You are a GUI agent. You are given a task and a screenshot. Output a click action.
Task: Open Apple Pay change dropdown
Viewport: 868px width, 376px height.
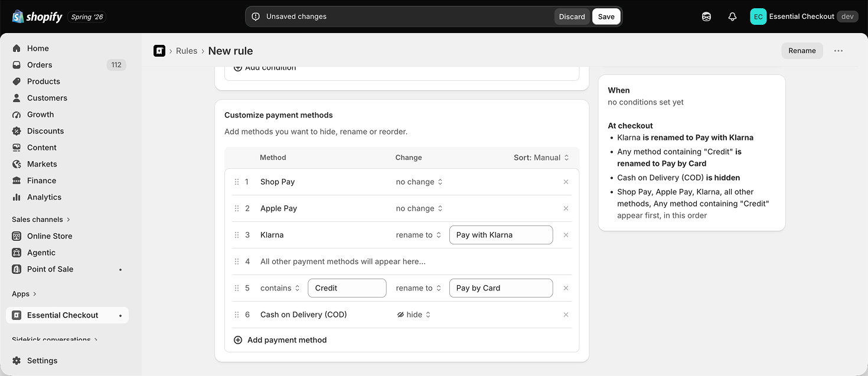pyautogui.click(x=419, y=208)
